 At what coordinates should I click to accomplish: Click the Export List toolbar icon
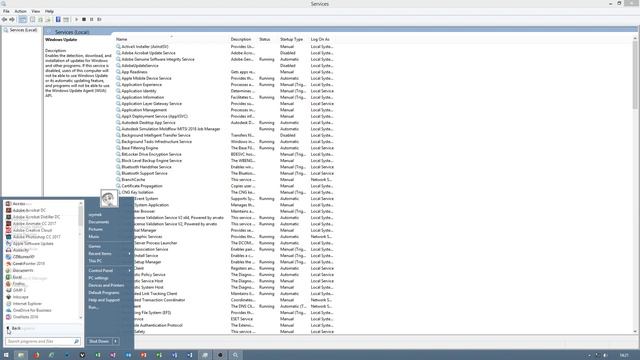coord(48,20)
